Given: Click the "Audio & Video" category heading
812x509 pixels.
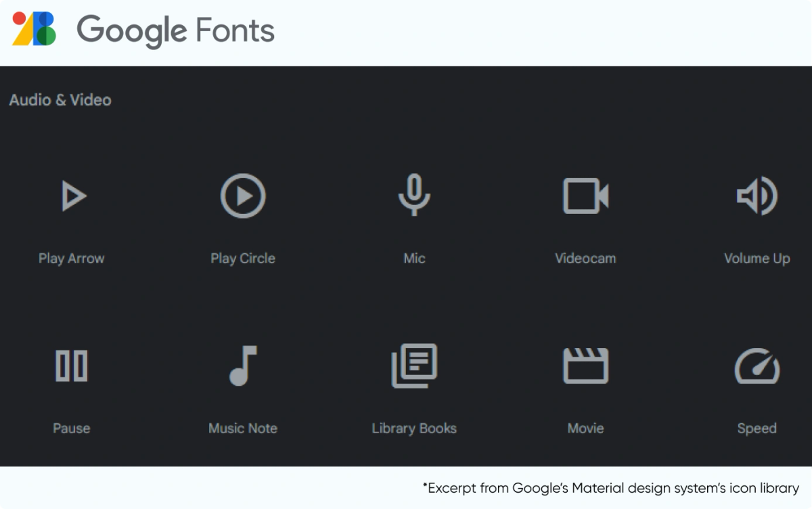Looking at the screenshot, I should point(60,100).
